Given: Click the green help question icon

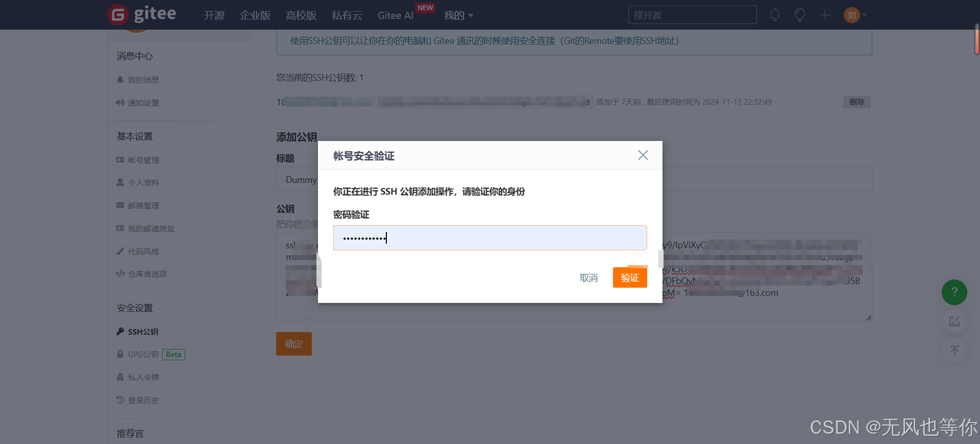Looking at the screenshot, I should click(x=954, y=292).
